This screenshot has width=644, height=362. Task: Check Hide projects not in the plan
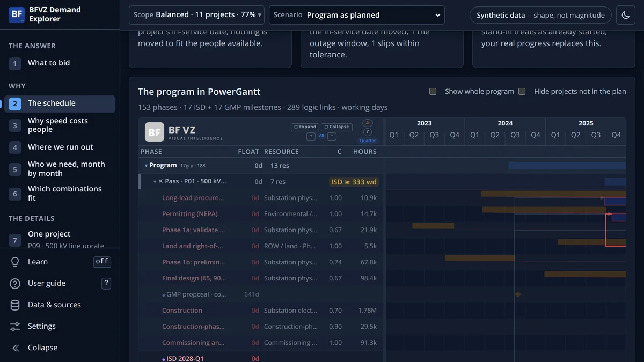(x=522, y=92)
